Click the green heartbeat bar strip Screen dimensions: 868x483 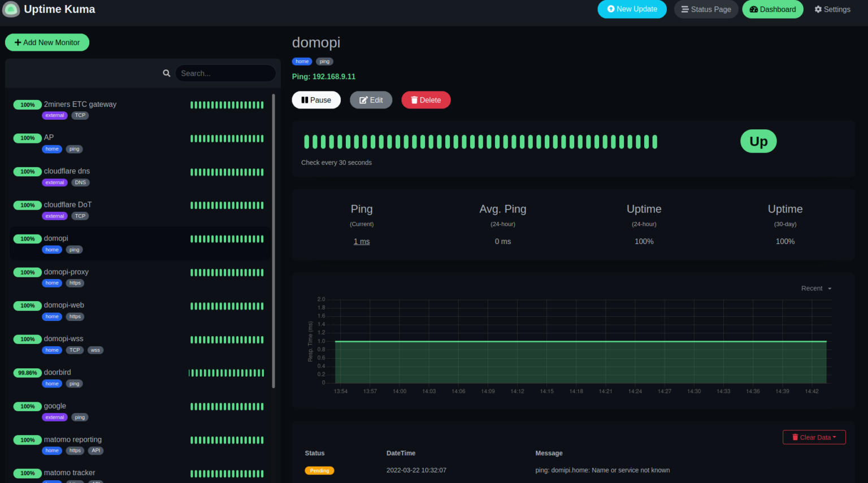tap(480, 141)
